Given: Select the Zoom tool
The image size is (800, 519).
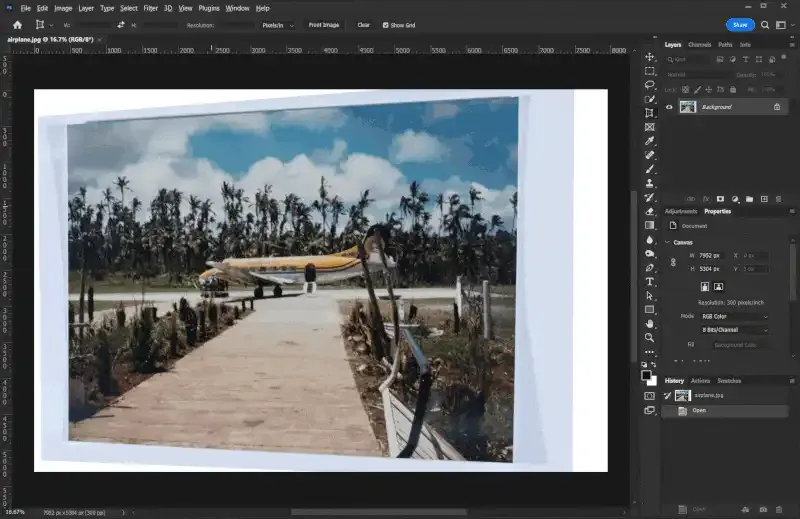Looking at the screenshot, I should (649, 337).
